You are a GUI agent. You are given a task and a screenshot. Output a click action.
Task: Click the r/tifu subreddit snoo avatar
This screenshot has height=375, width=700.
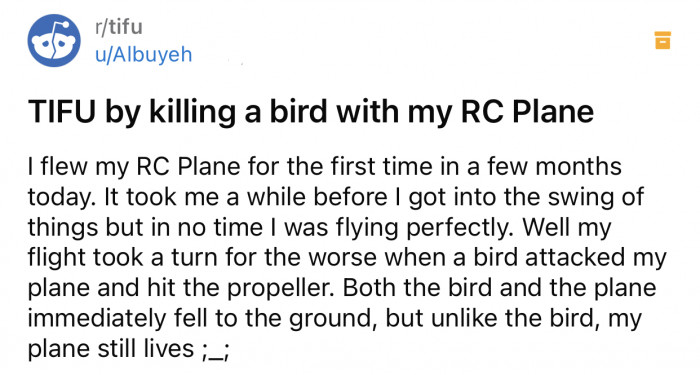tap(54, 41)
